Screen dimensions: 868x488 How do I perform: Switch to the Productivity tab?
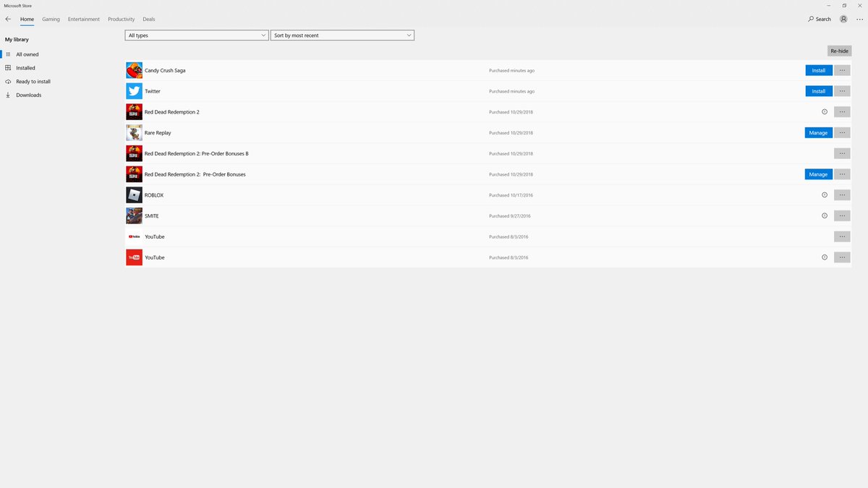point(122,20)
